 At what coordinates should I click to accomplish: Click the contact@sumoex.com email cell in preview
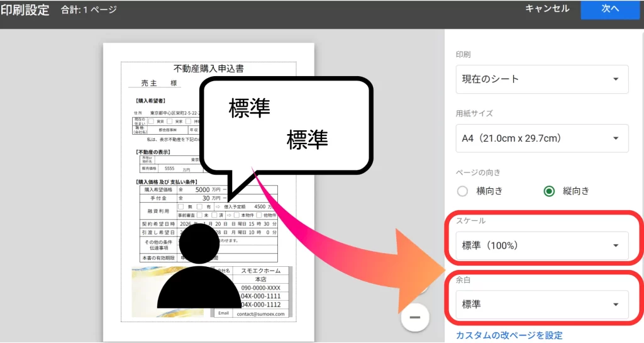click(x=260, y=313)
